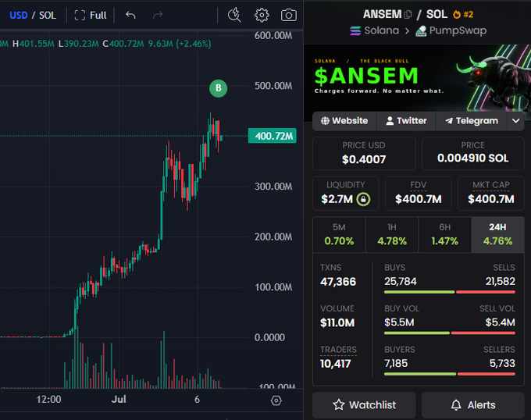
Task: Open price Alerts
Action: coord(473,405)
